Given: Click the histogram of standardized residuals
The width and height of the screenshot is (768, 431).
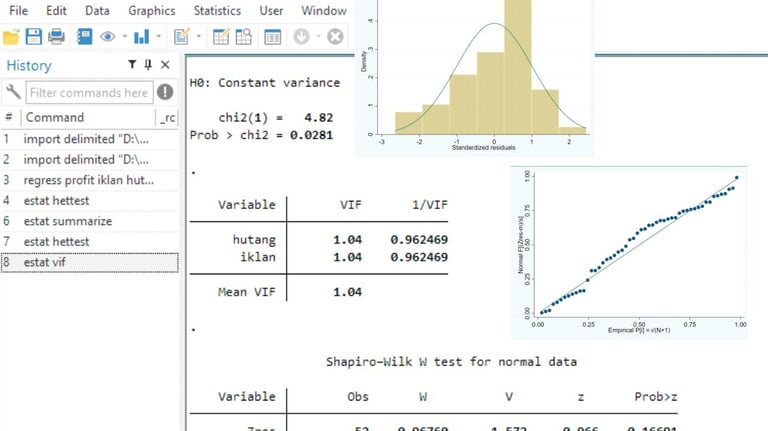Looking at the screenshot, I should (474, 77).
